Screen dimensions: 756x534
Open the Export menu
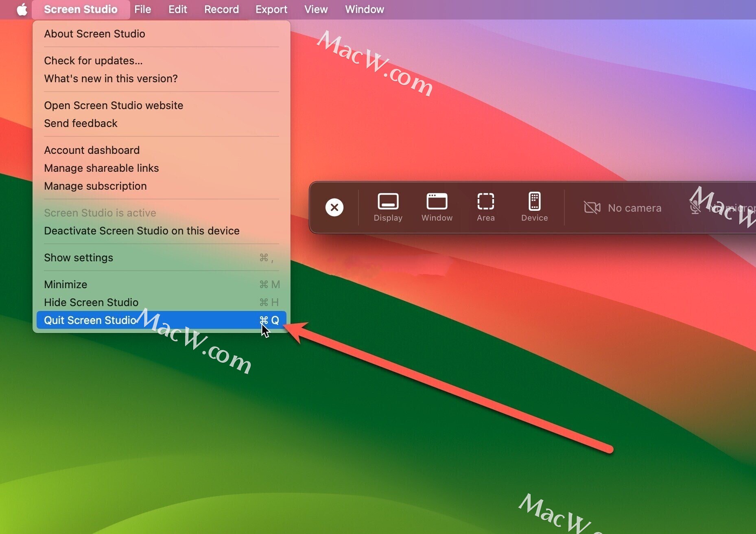tap(271, 9)
